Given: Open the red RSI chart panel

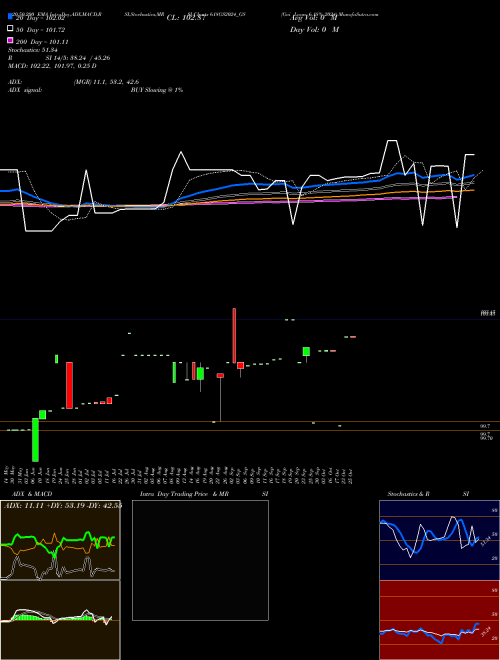Looking at the screenshot, I should pyautogui.click(x=439, y=620).
